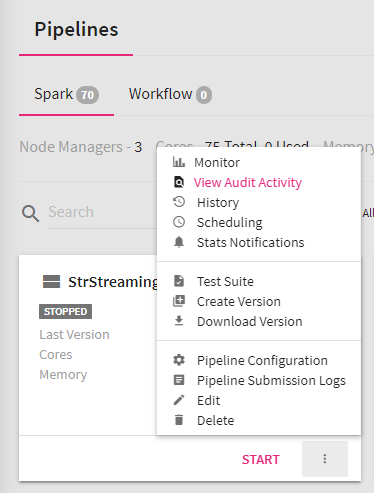Choose Edit from the pipeline menu
This screenshot has height=493, width=374.
tap(208, 400)
